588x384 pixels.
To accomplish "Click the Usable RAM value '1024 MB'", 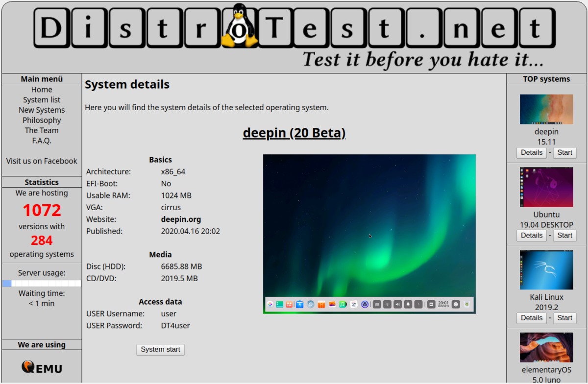I will (176, 195).
